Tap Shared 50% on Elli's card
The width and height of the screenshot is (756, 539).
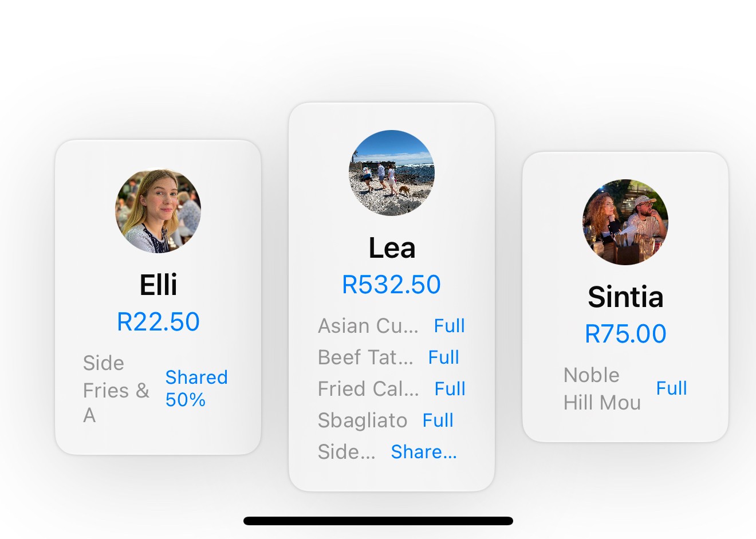click(196, 388)
